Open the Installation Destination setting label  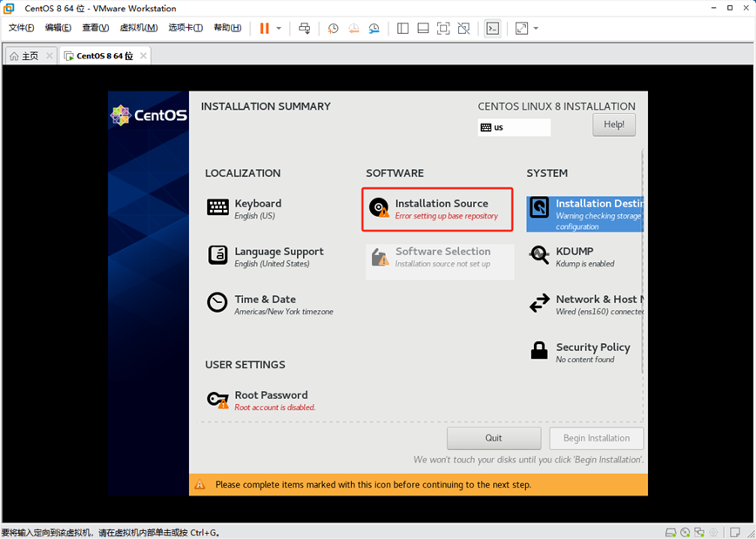(x=599, y=204)
